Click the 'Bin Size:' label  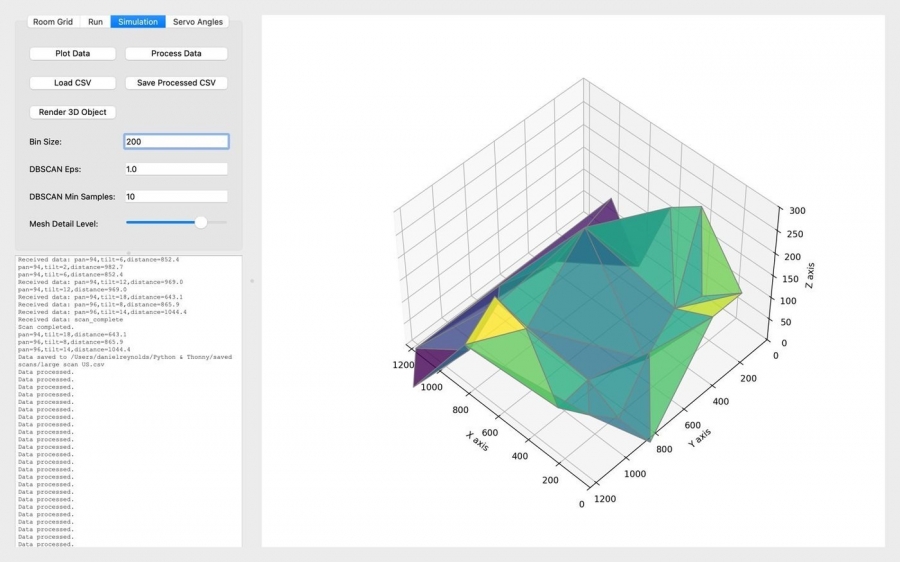point(45,142)
